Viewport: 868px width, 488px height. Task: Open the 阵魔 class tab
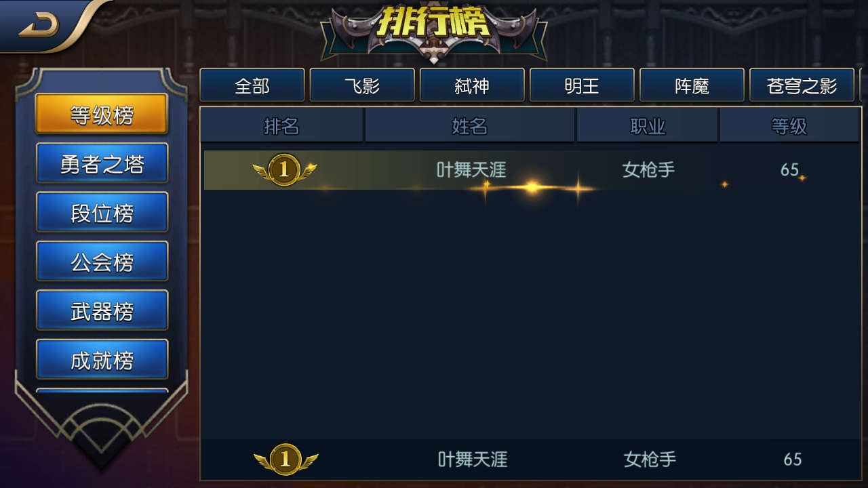(692, 85)
